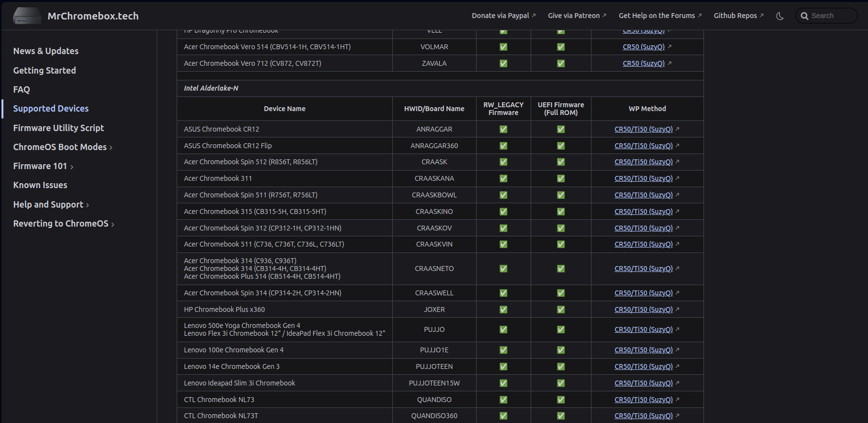Select Supported Devices sidebar item
The height and width of the screenshot is (423, 868).
click(x=51, y=109)
